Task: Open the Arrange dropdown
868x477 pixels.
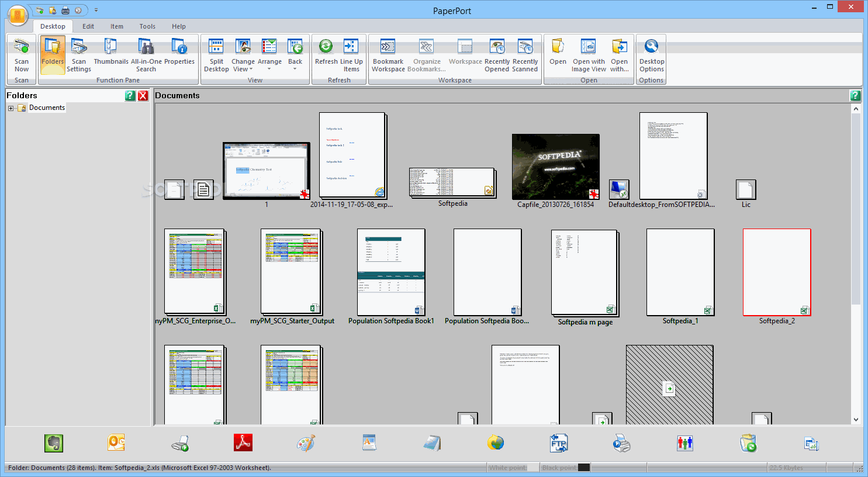Action: point(269,54)
